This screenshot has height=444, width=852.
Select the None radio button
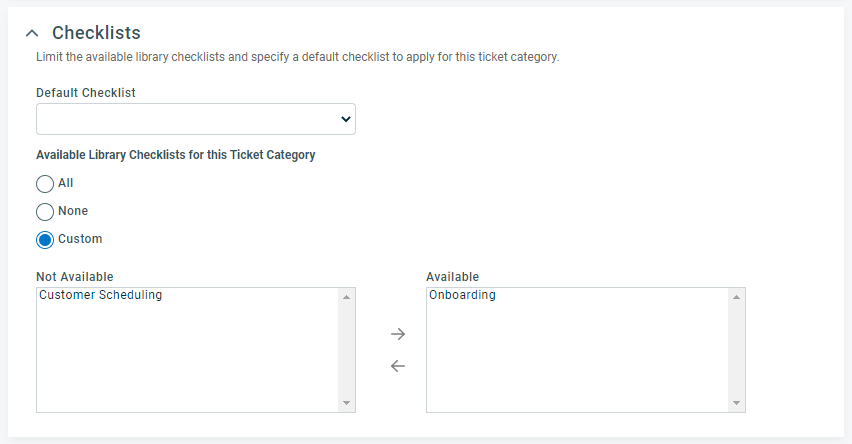point(45,212)
